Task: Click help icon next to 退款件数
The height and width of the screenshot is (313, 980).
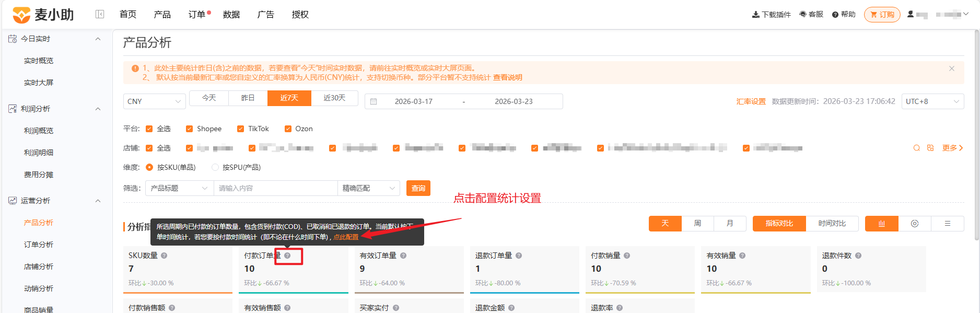Action: click(x=858, y=256)
